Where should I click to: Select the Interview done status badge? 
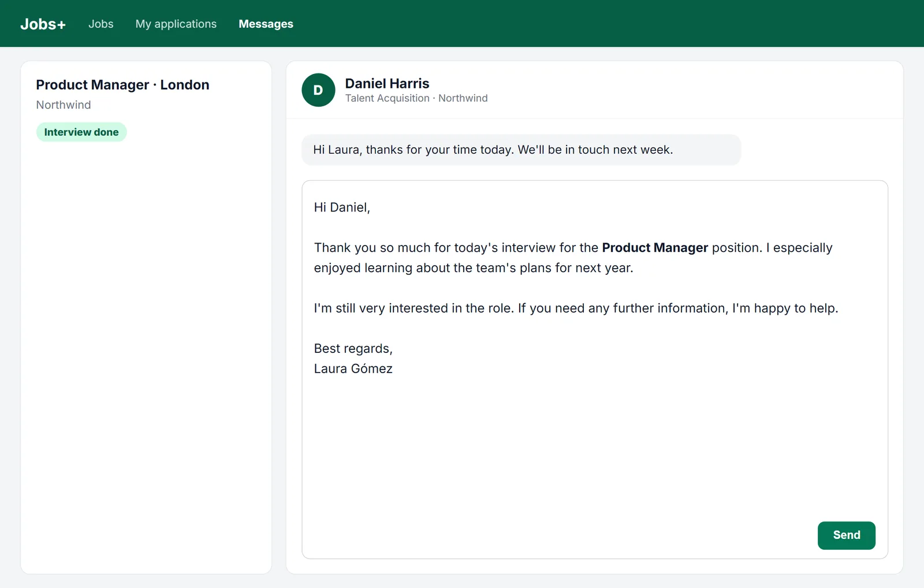tap(81, 132)
